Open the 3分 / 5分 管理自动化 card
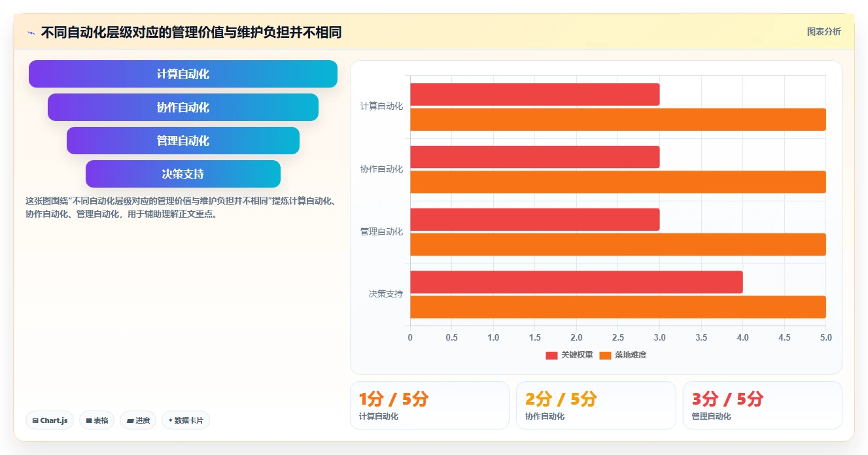868x455 pixels. pos(763,405)
